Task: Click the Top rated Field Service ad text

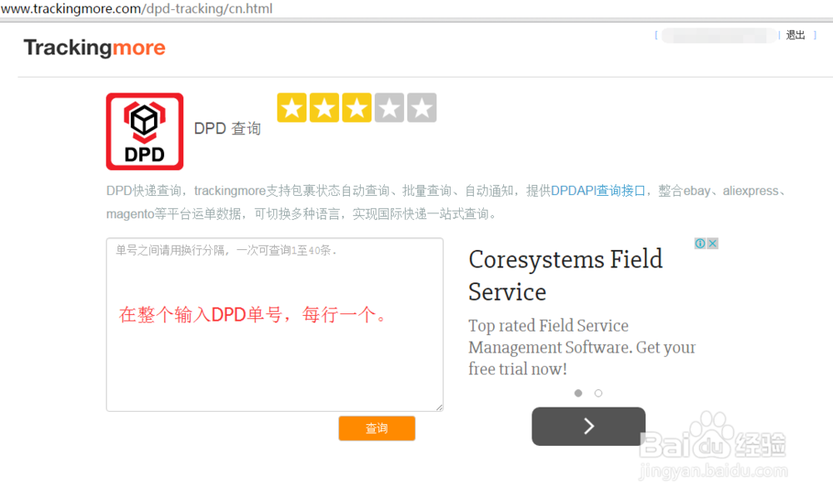Action: (x=582, y=347)
